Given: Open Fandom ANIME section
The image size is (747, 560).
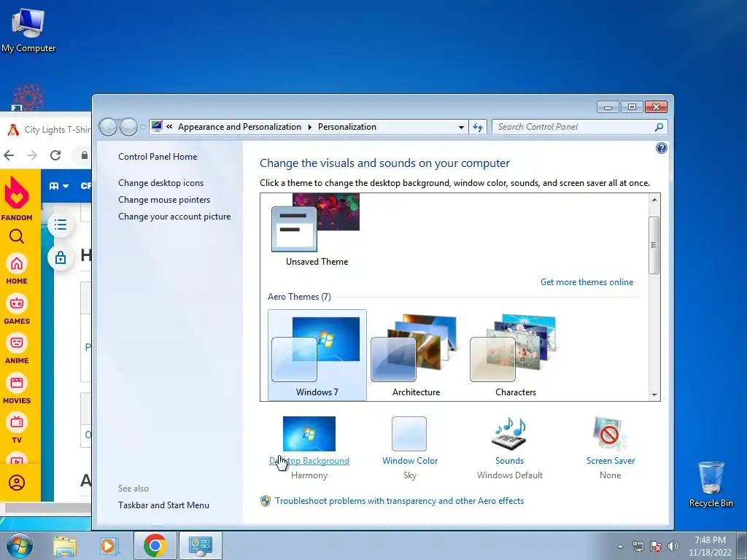Looking at the screenshot, I should click(x=17, y=349).
